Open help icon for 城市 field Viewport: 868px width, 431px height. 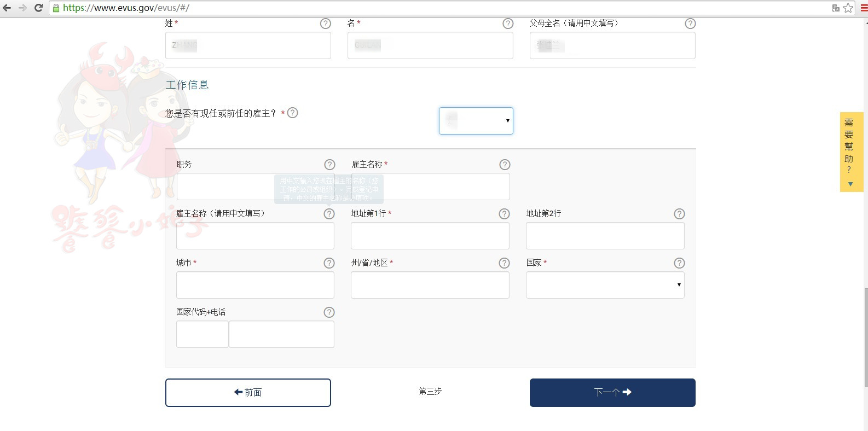point(329,263)
